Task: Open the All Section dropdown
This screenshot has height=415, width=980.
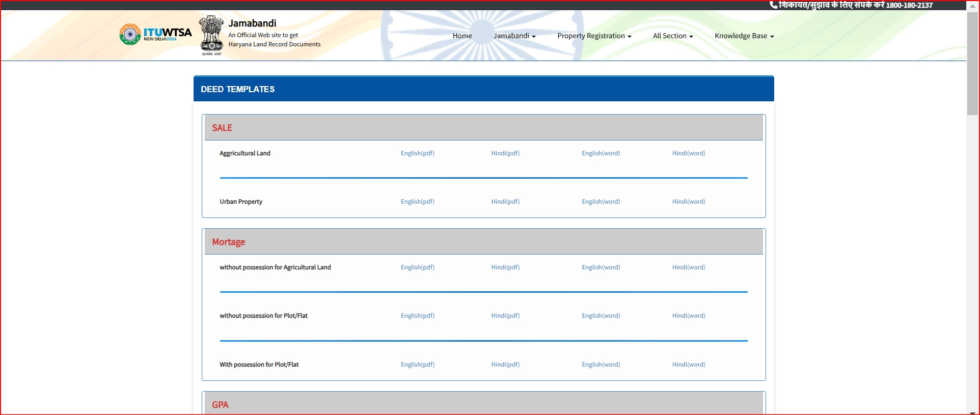Action: click(672, 36)
